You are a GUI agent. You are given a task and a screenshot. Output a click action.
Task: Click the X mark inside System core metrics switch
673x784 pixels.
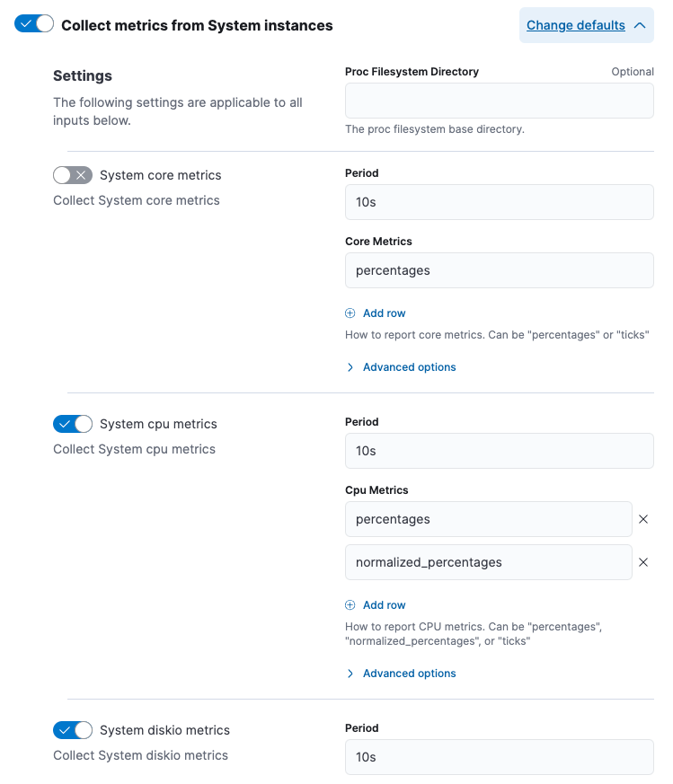pos(80,175)
